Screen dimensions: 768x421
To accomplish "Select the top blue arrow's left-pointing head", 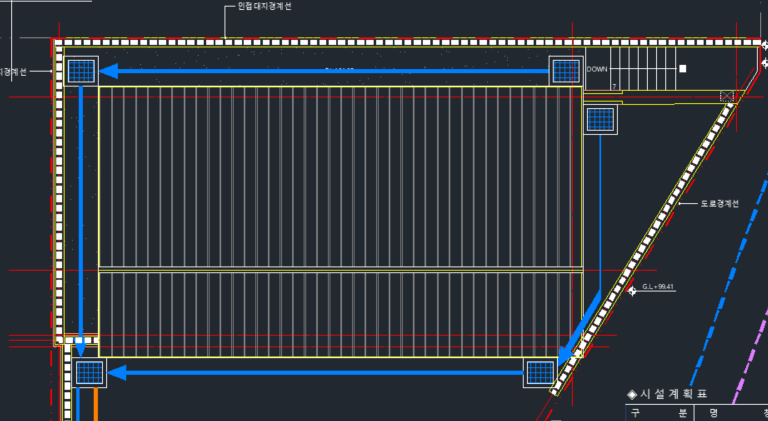I will coord(112,71).
